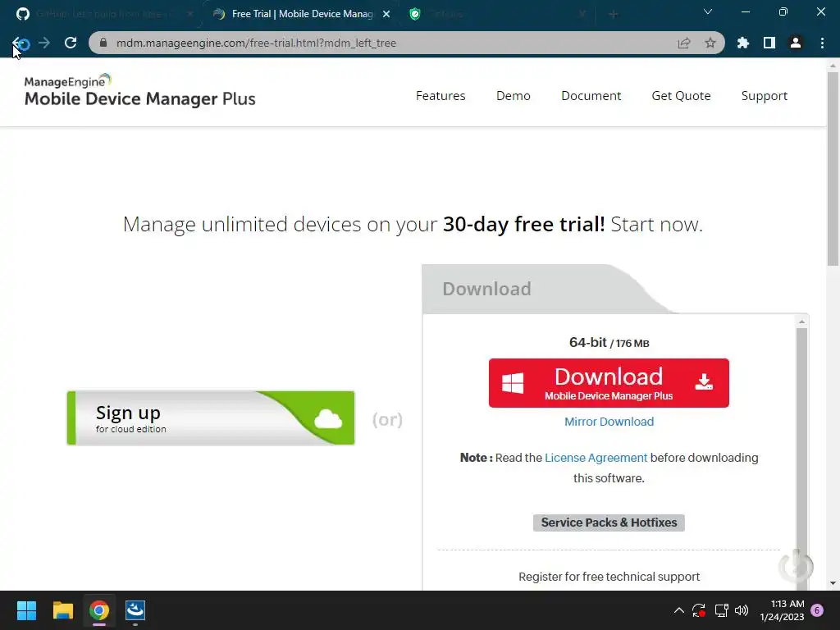840x630 pixels.
Task: Click the padlock site info icon
Action: click(x=103, y=43)
